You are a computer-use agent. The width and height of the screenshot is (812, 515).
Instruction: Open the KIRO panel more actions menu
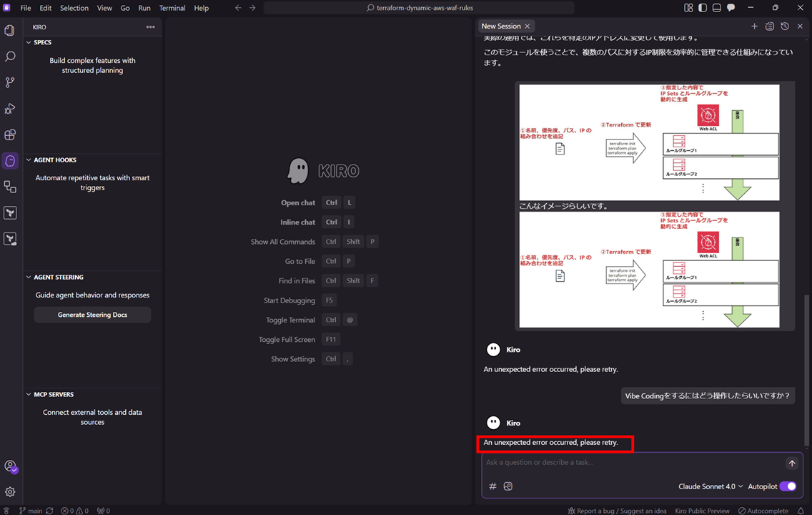151,27
